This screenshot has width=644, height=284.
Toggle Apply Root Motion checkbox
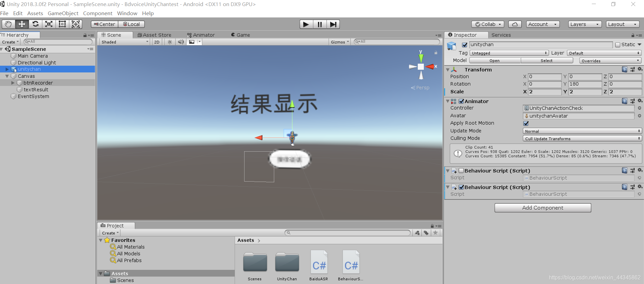click(526, 123)
